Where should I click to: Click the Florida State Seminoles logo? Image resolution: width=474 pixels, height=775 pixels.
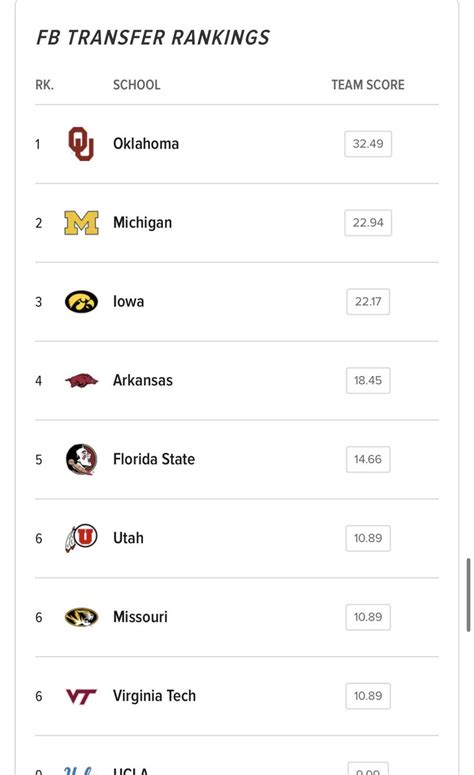tap(82, 459)
